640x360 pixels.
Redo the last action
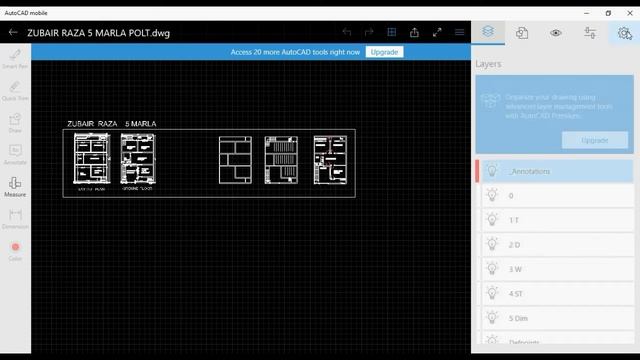[x=369, y=32]
